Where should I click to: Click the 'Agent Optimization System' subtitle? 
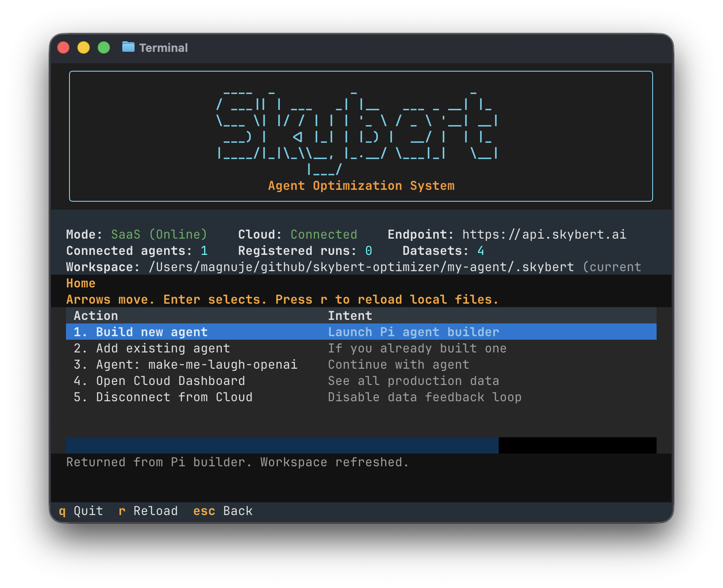click(x=361, y=186)
